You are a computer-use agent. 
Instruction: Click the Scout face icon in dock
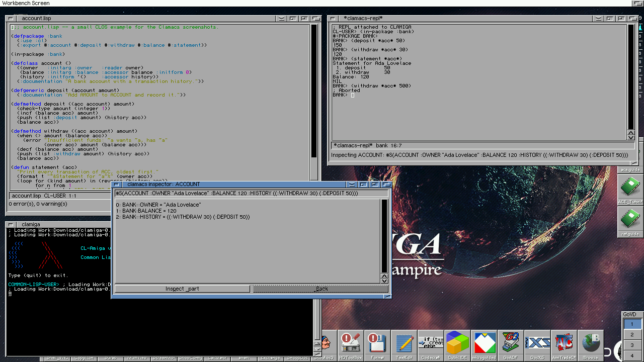[x=329, y=345]
